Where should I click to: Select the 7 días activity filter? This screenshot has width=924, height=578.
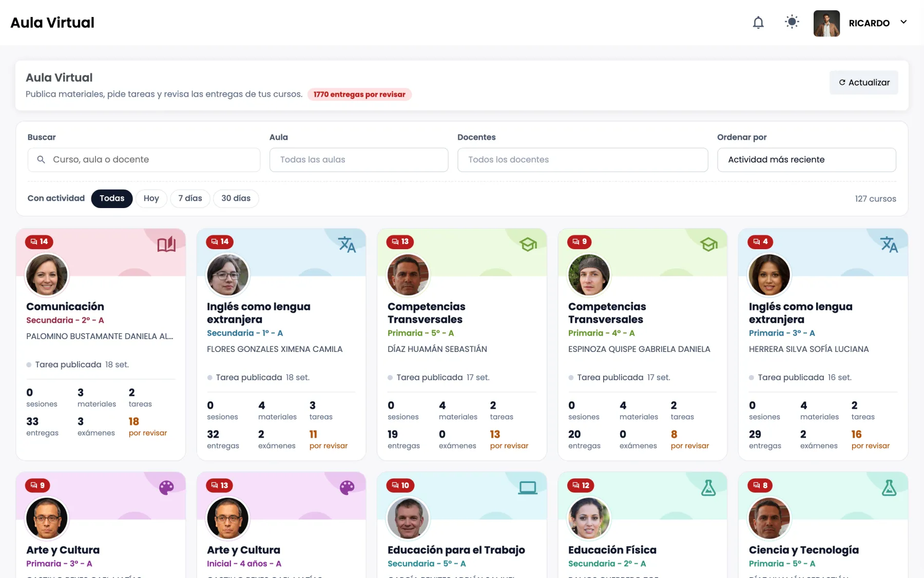(190, 198)
